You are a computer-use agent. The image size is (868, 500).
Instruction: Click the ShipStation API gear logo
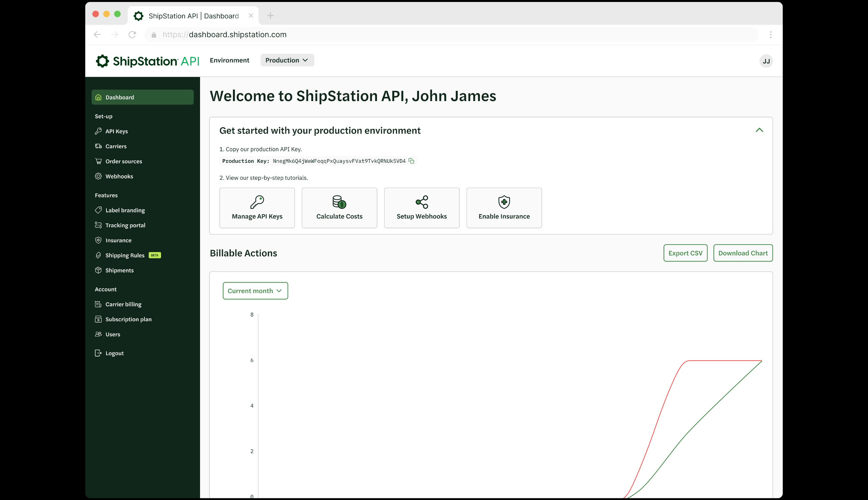coord(102,61)
